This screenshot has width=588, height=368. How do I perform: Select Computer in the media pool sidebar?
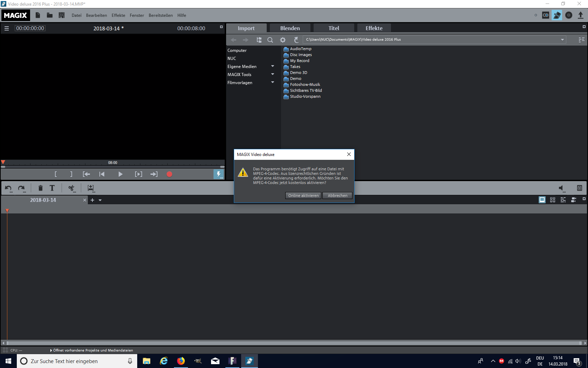pos(237,50)
